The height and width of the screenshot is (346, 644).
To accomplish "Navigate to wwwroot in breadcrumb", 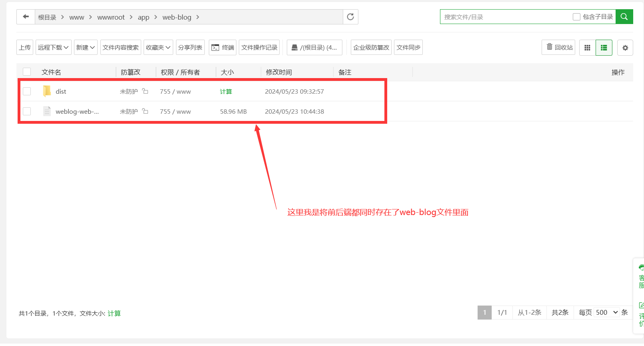I will pyautogui.click(x=111, y=17).
